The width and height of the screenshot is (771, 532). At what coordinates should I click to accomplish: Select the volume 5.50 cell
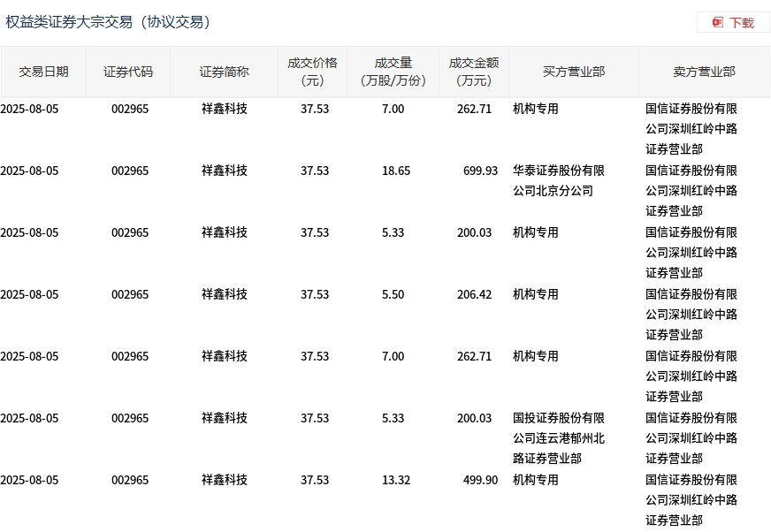[393, 294]
